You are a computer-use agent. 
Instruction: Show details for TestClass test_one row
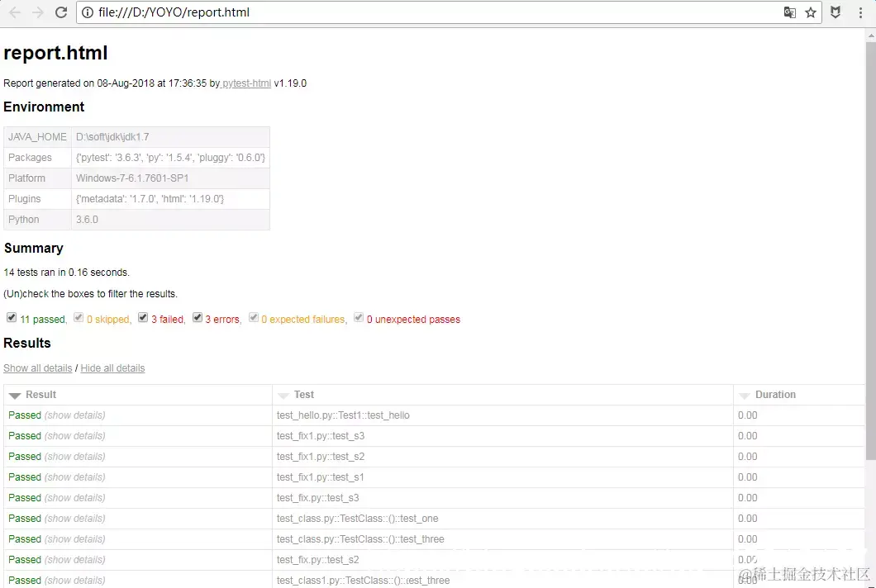[x=75, y=518]
